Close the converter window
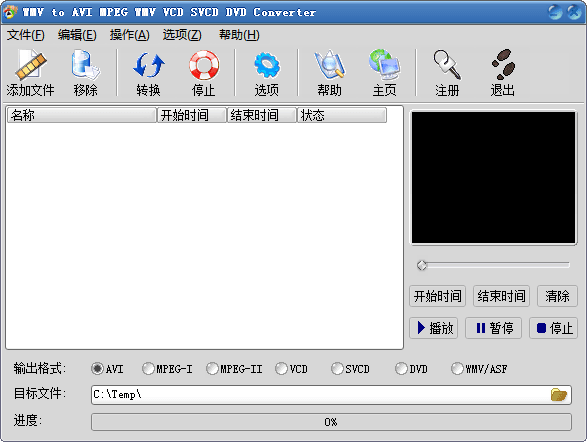This screenshot has height=442, width=587. pos(574,12)
